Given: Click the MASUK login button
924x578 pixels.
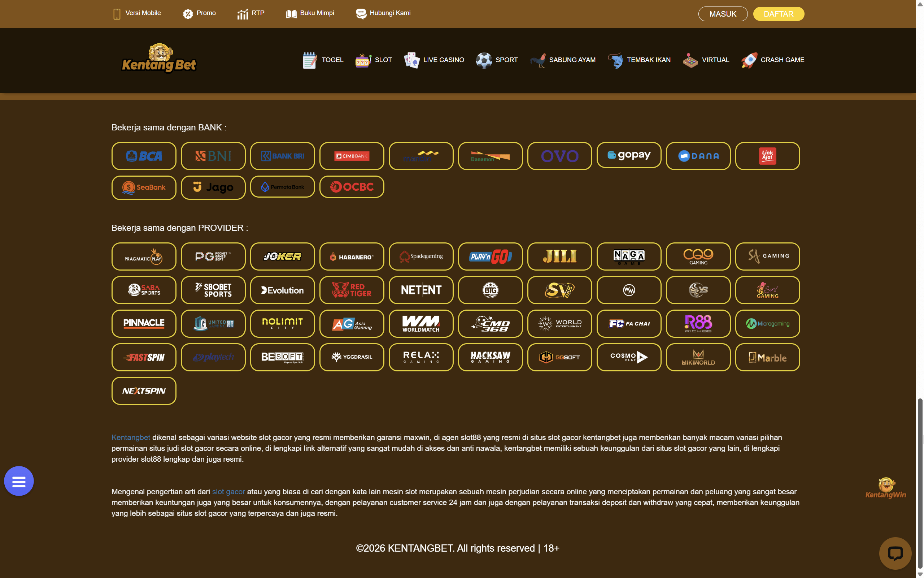Looking at the screenshot, I should click(723, 14).
